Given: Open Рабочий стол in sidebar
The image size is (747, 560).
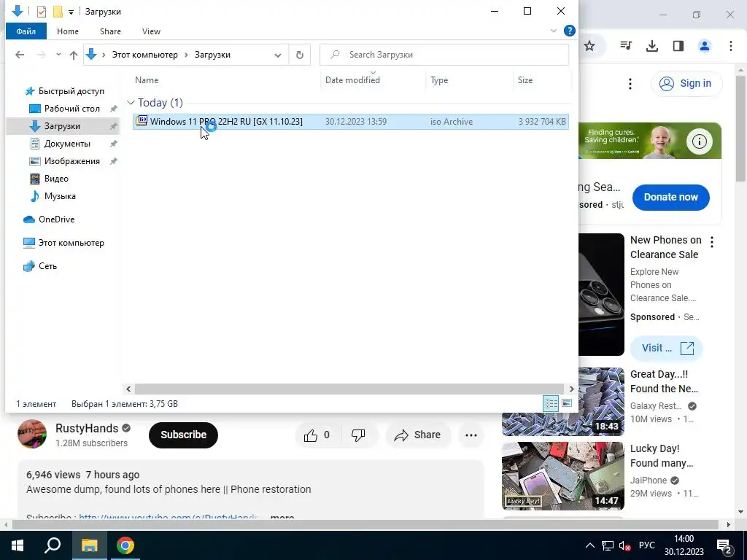Looking at the screenshot, I should tap(72, 109).
